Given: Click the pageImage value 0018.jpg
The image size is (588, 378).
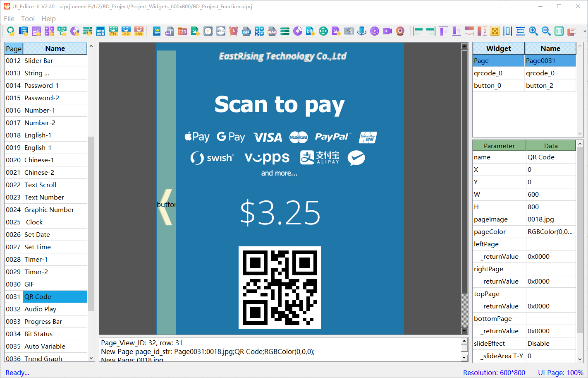Looking at the screenshot, I should pos(551,219).
